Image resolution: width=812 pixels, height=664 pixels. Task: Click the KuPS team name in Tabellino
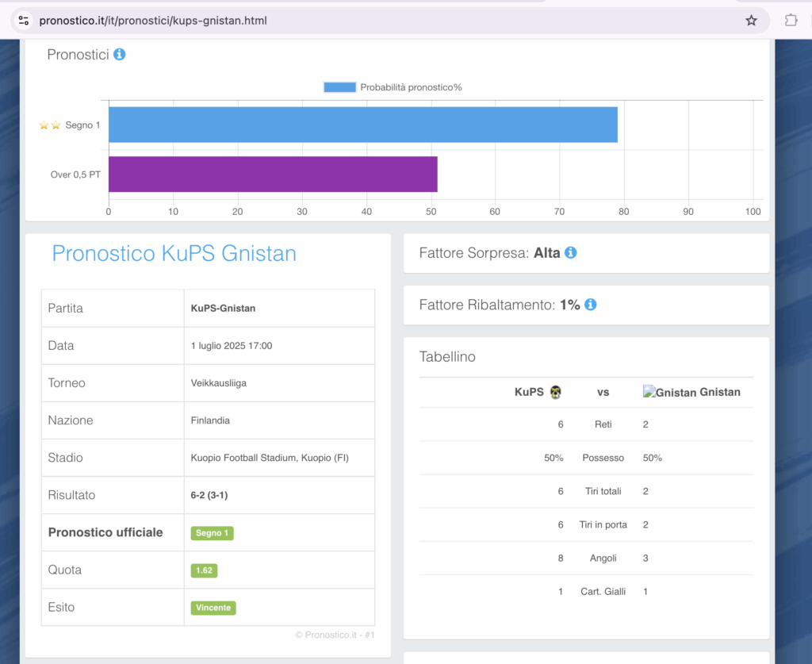pos(529,392)
